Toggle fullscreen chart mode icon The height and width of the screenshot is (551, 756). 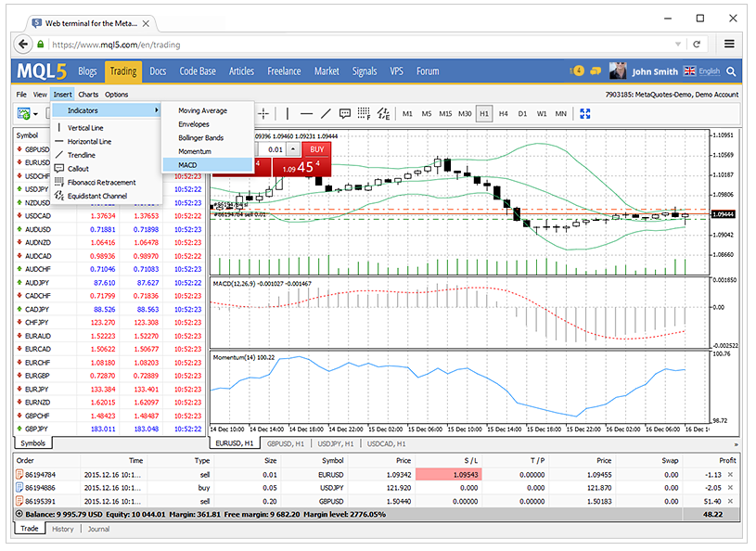pyautogui.click(x=584, y=114)
